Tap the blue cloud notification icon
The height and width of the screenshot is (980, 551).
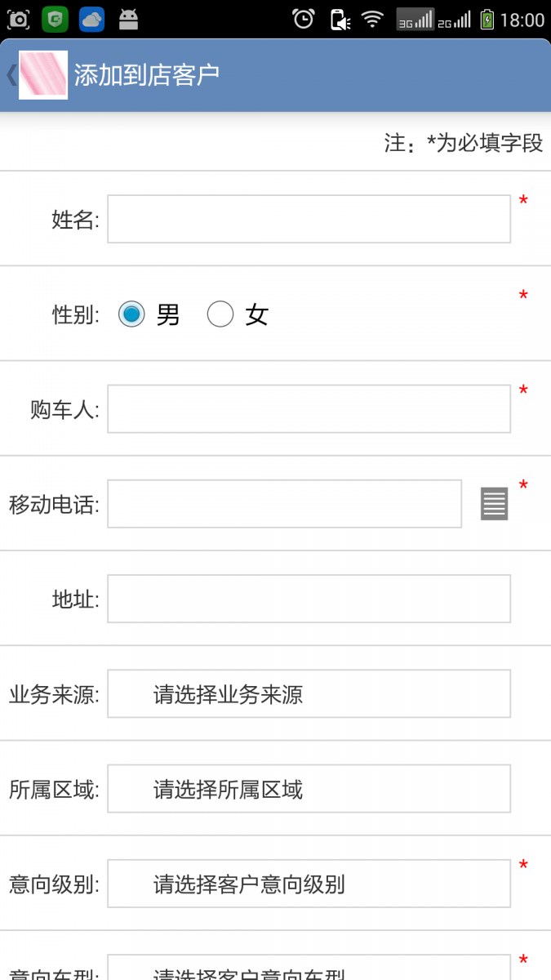(x=91, y=20)
